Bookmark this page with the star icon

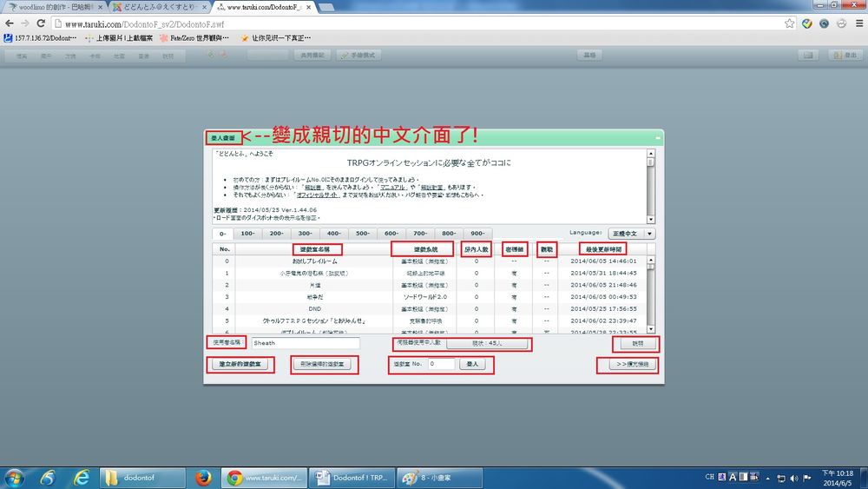(789, 23)
